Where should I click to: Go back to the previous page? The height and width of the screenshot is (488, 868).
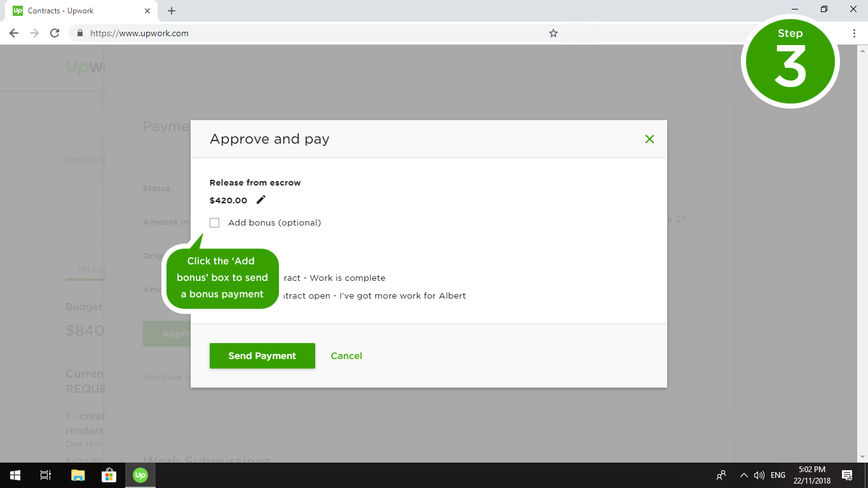tap(14, 33)
